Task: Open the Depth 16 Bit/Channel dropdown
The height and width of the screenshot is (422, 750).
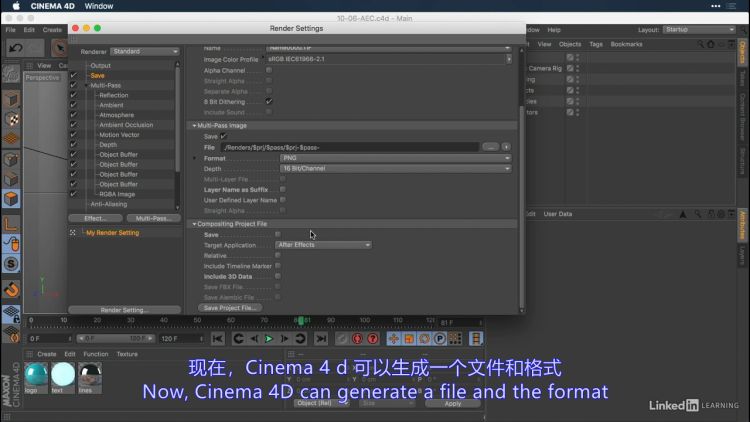Action: 395,168
